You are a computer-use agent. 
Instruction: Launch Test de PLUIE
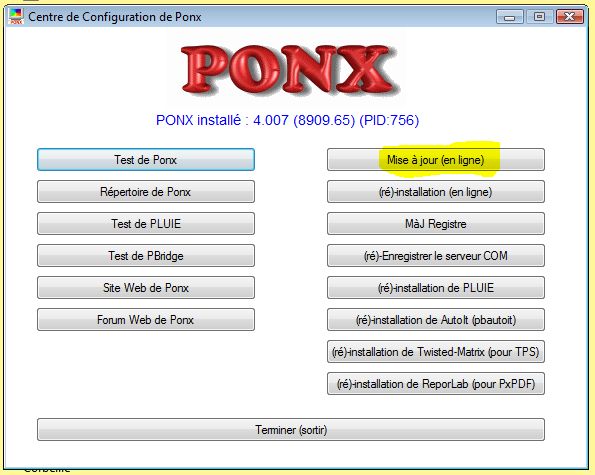click(146, 223)
